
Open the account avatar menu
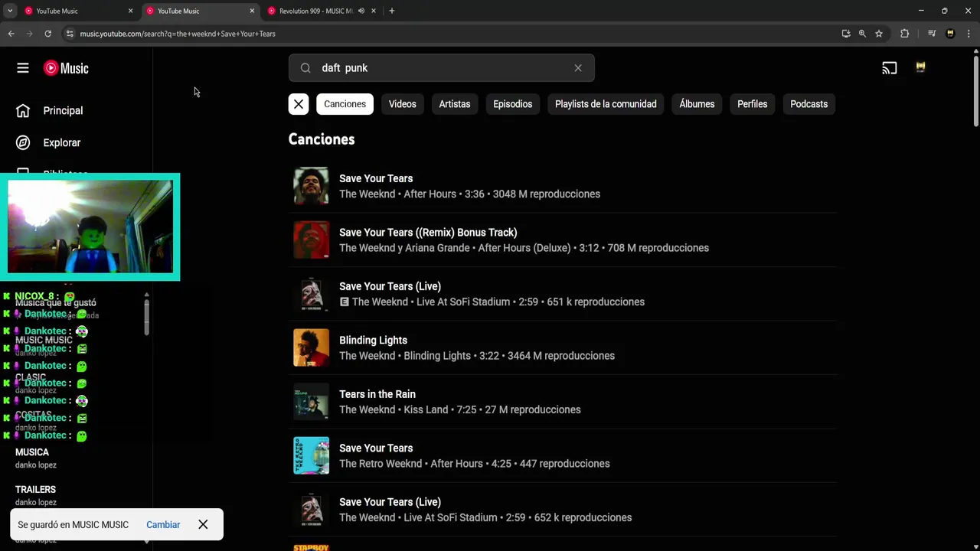[x=920, y=67]
